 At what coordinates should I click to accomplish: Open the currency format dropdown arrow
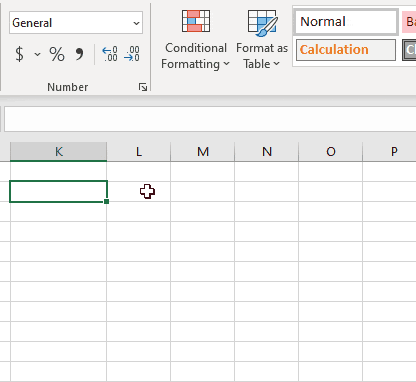(37, 54)
